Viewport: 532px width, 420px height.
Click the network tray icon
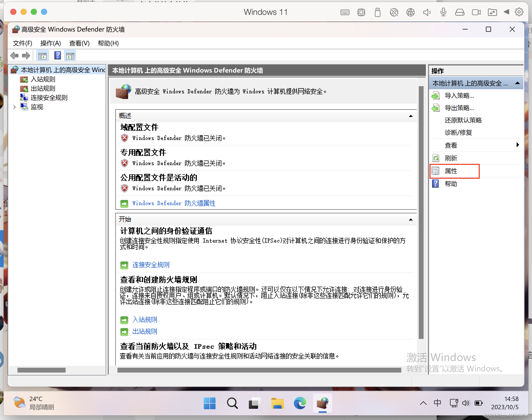[x=454, y=403]
